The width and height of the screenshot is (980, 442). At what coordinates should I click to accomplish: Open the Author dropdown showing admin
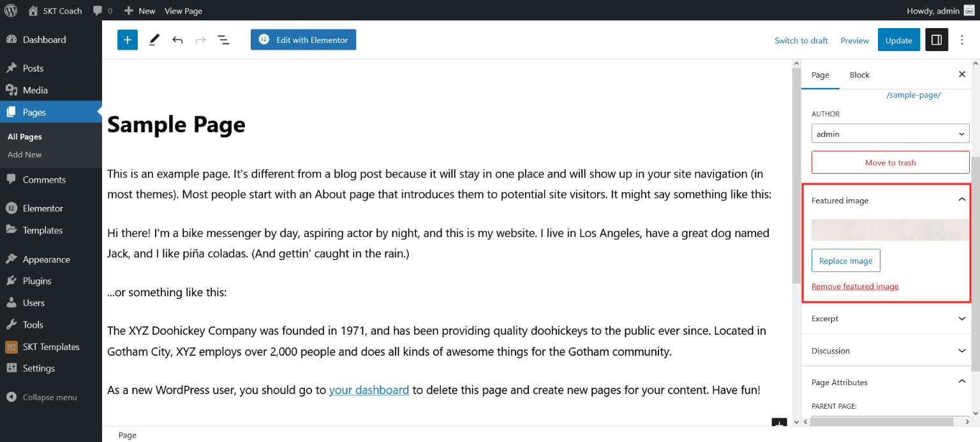(890, 134)
